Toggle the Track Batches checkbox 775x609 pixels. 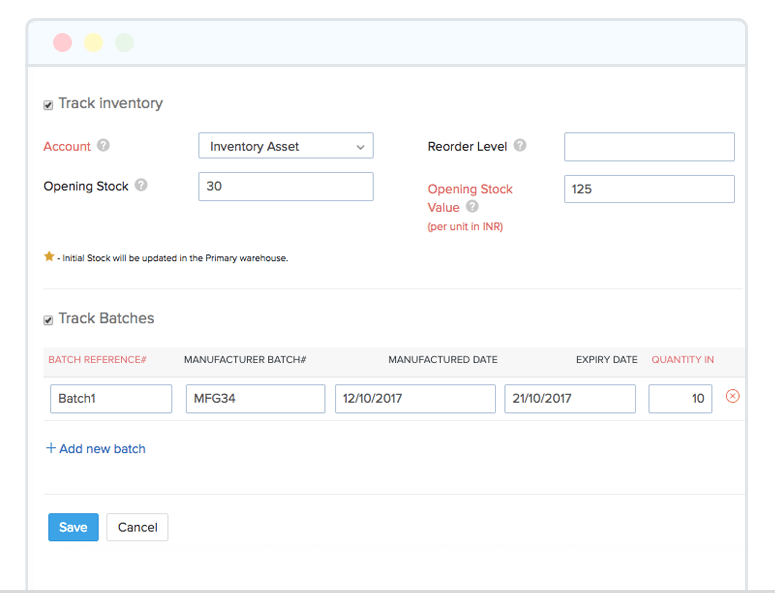(48, 320)
